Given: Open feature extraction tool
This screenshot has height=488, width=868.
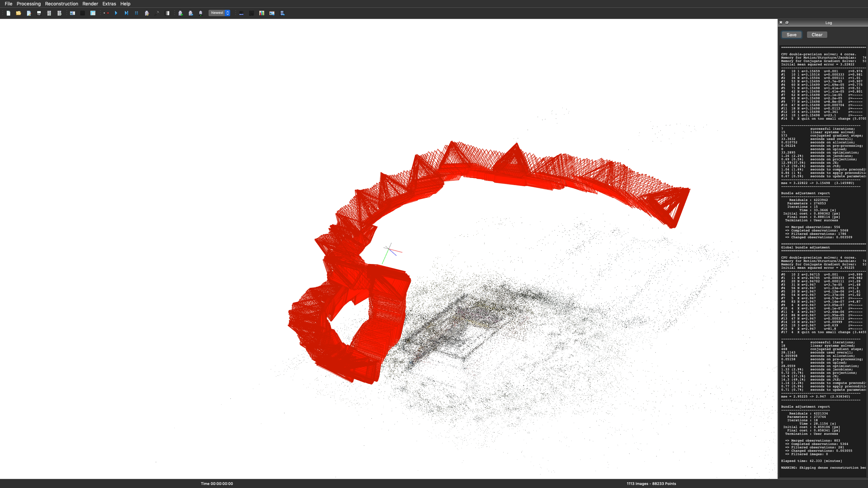Looking at the screenshot, I should coord(73,13).
